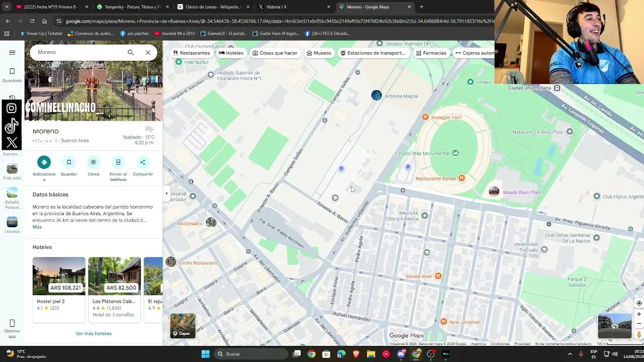Open the Universidad Torcuato Di Tella marker

544,249
